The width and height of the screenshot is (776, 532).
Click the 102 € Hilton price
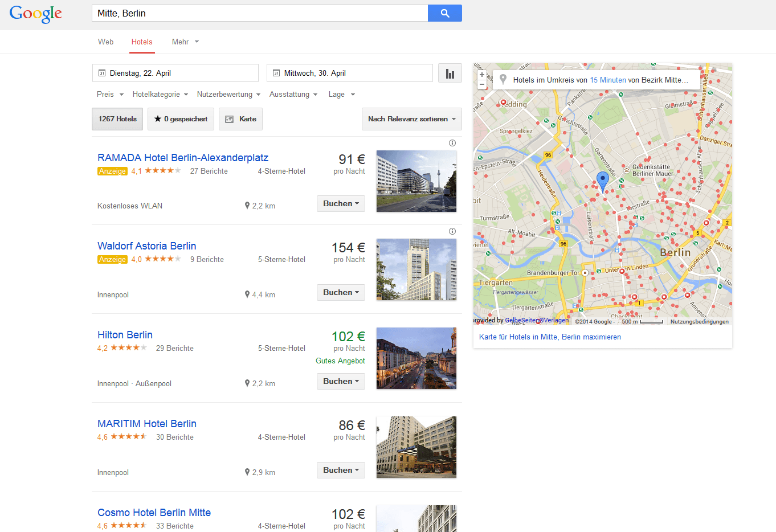click(348, 337)
